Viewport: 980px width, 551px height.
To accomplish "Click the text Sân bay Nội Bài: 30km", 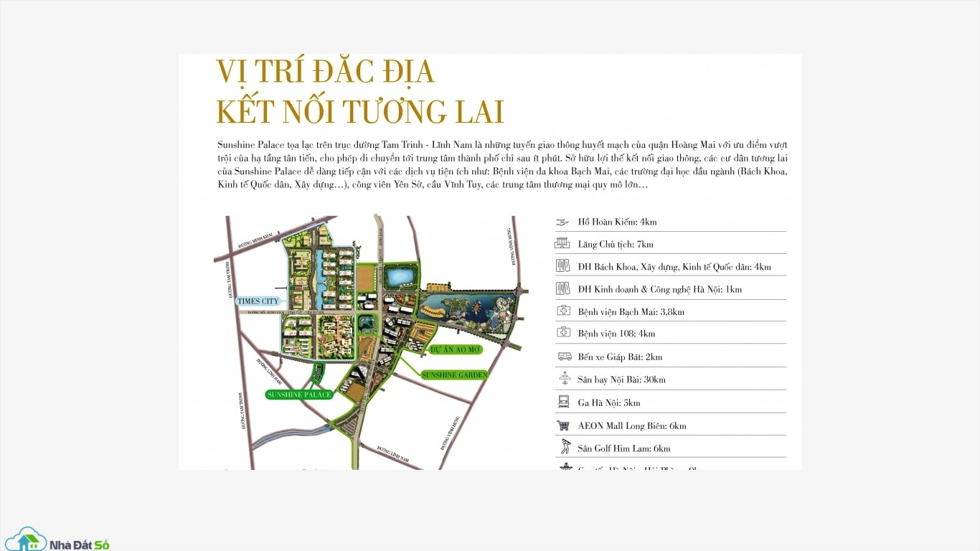I will click(x=621, y=380).
